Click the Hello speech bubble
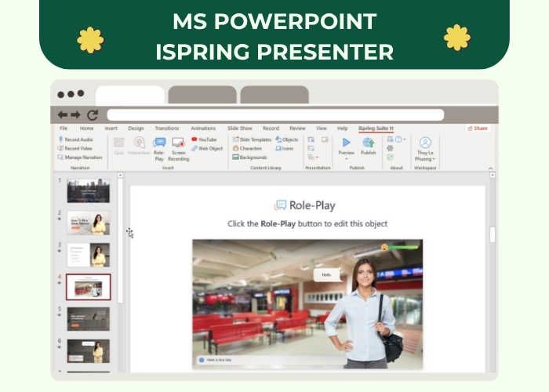 point(327,274)
